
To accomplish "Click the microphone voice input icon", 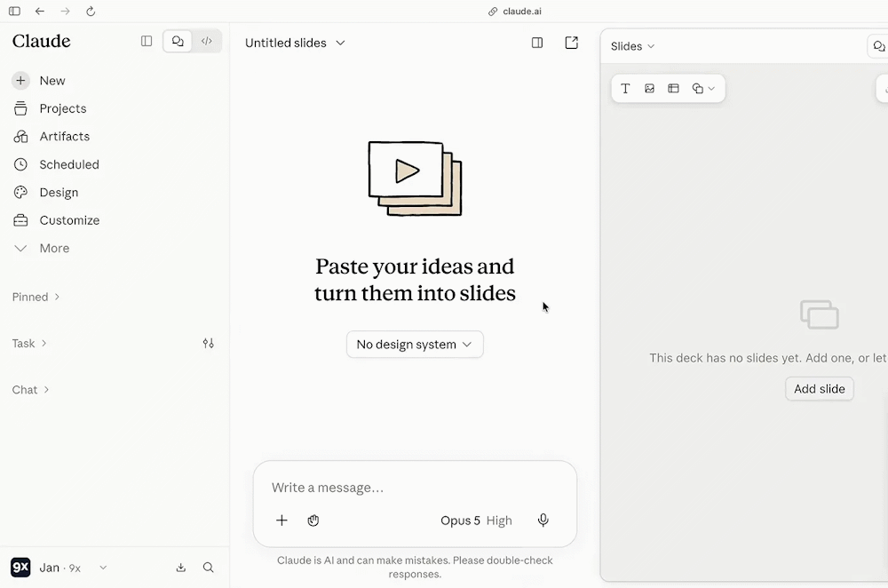I will 543,520.
